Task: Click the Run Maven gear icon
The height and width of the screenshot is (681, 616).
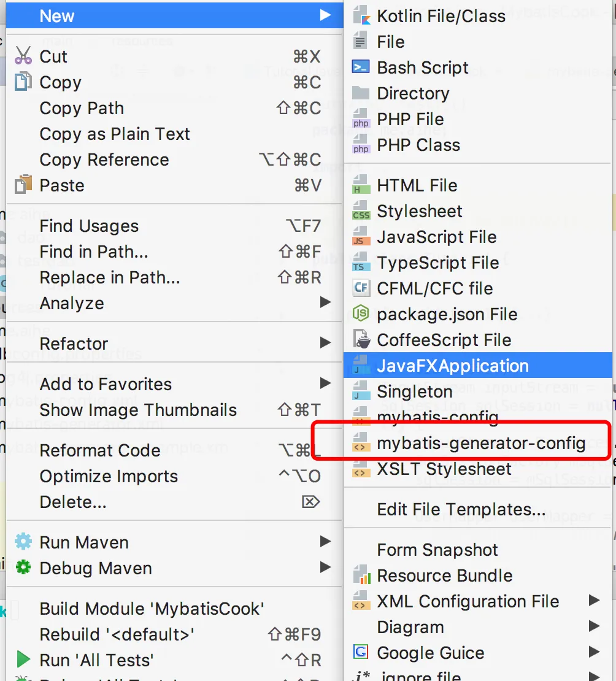Action: coord(23,542)
